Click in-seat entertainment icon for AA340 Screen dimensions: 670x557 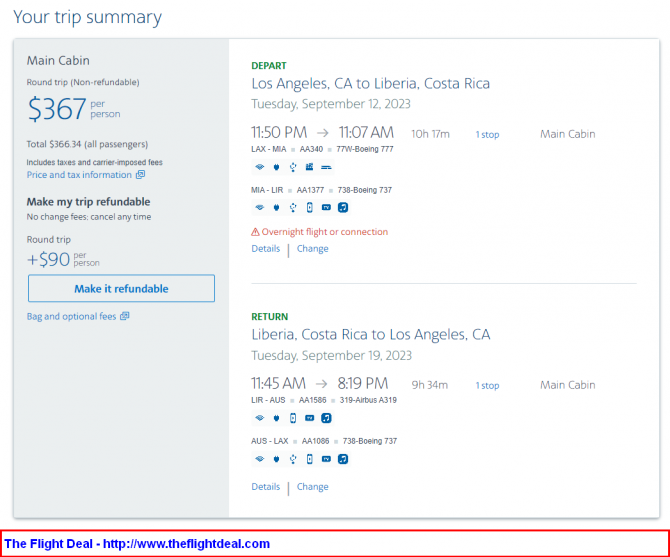pyautogui.click(x=309, y=167)
